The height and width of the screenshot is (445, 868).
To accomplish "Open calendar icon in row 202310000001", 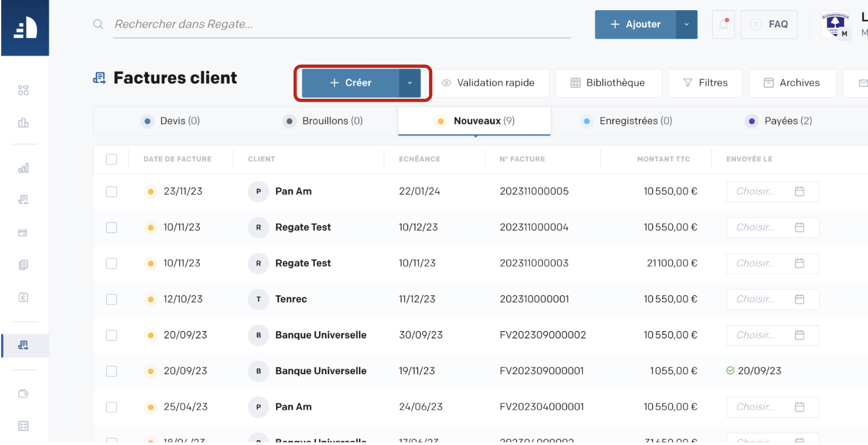I will 800,299.
